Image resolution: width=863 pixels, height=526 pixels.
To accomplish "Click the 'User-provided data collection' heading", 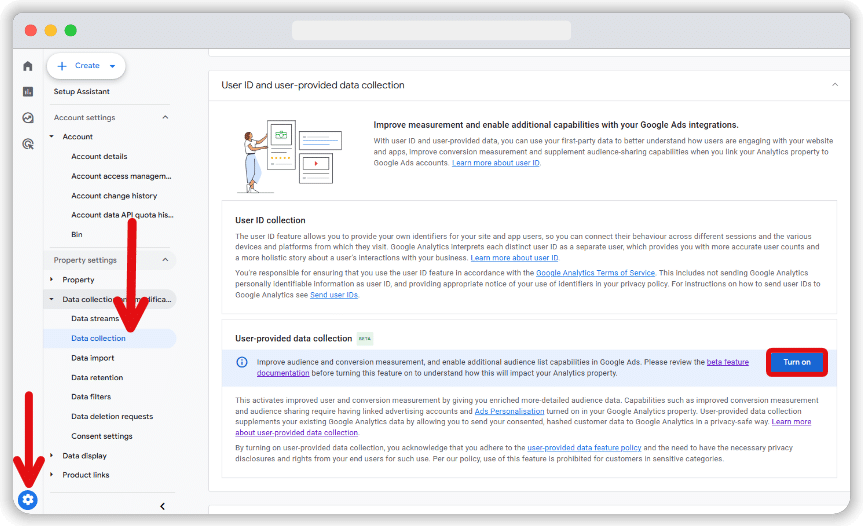I will tap(293, 338).
